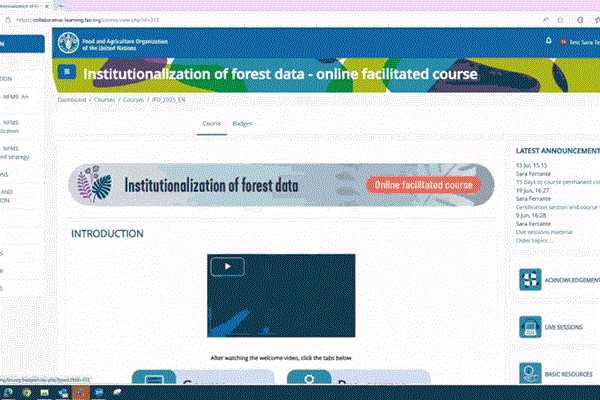
Task: Open the 'Live sessions material' announcement
Action: click(546, 231)
